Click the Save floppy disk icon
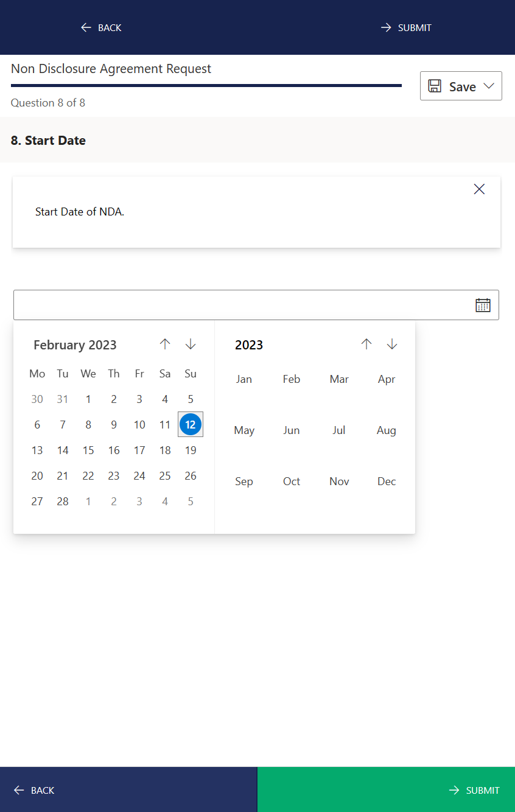The height and width of the screenshot is (812, 515). coord(435,86)
